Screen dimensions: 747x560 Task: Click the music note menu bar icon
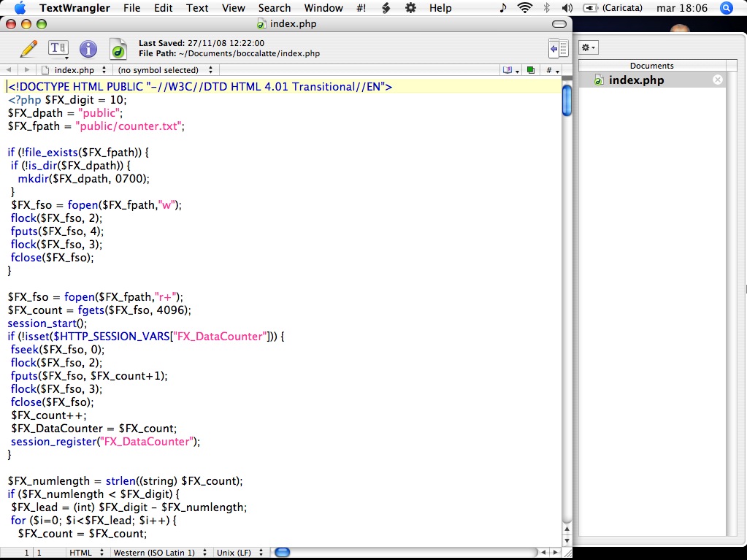tap(503, 7)
